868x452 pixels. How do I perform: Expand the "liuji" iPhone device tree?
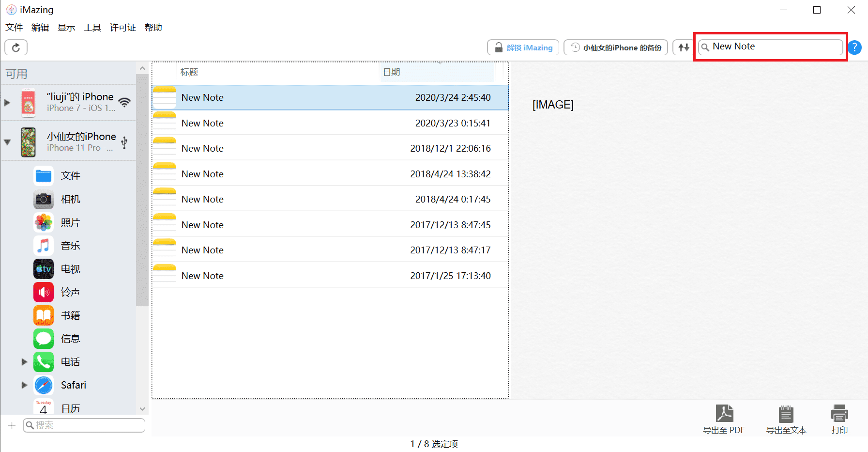pyautogui.click(x=7, y=103)
